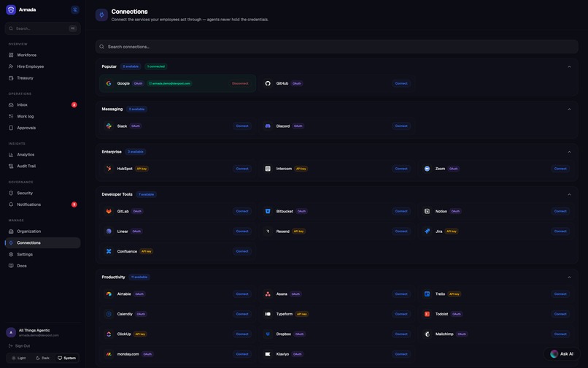
Task: Sign Out of the account
Action: pyautogui.click(x=20, y=346)
